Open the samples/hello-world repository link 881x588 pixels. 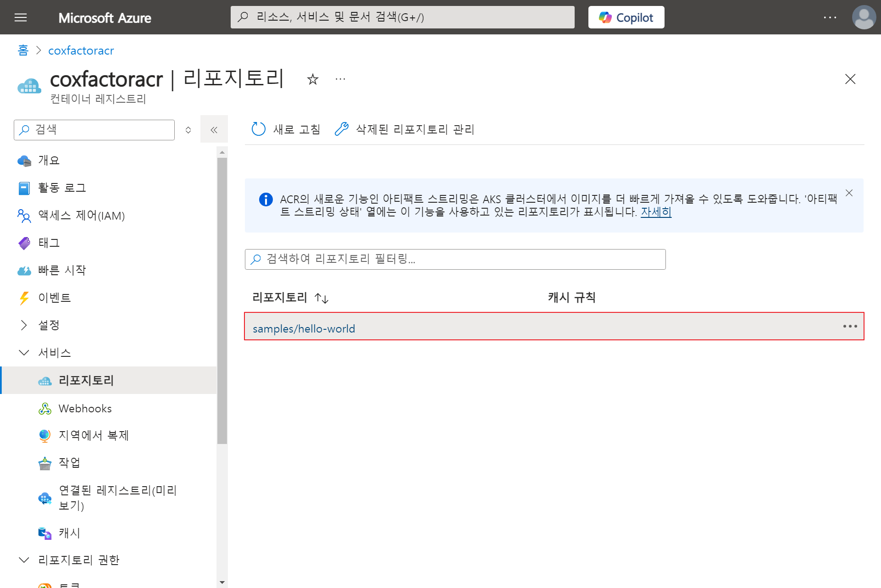(304, 329)
